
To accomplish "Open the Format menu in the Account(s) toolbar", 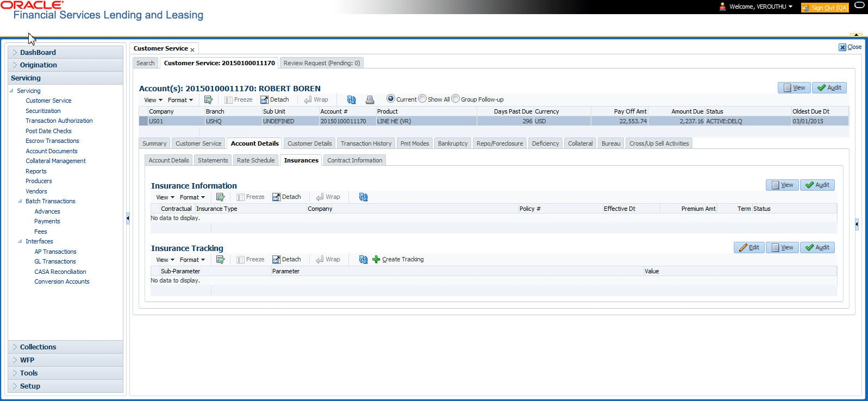I will coord(180,100).
